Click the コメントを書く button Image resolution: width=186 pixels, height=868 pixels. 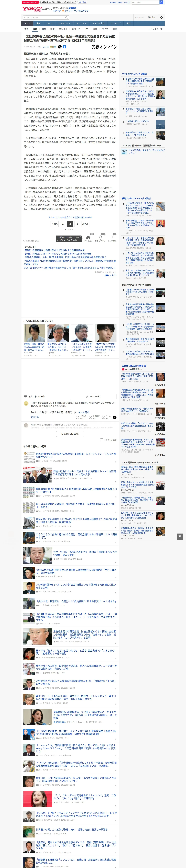coord(93,397)
